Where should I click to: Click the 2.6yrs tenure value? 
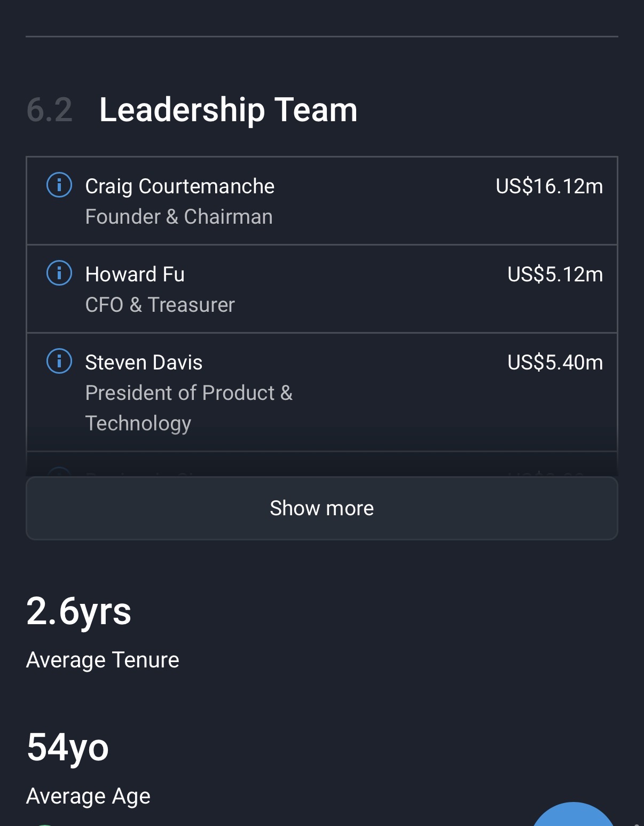[78, 611]
